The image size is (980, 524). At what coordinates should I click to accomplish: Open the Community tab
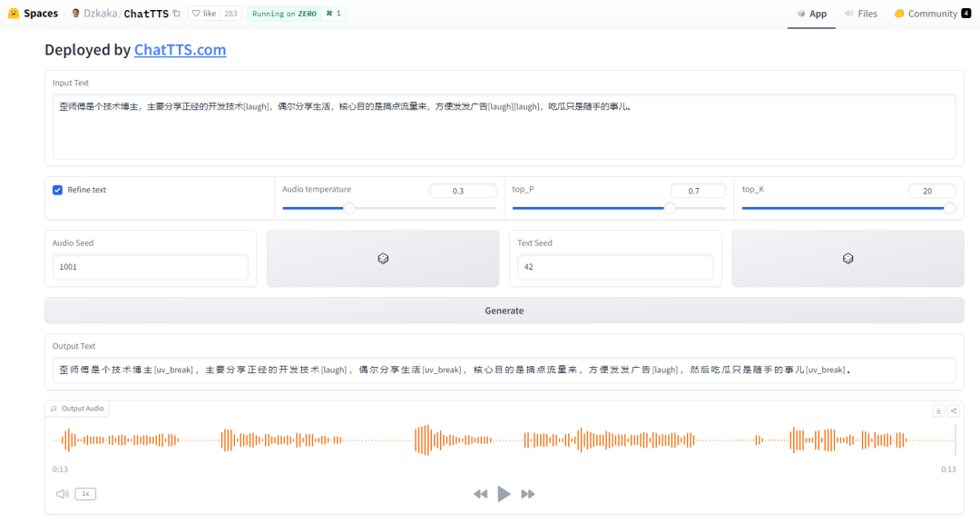point(933,14)
